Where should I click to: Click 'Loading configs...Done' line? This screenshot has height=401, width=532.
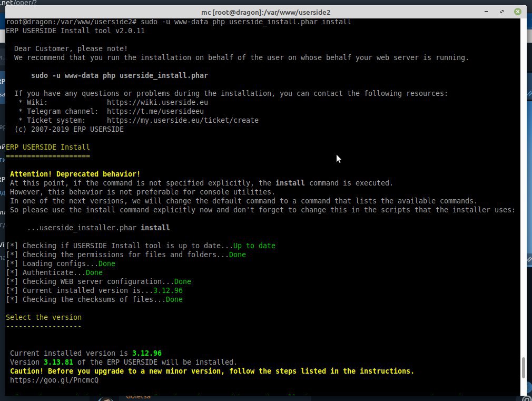coord(61,263)
